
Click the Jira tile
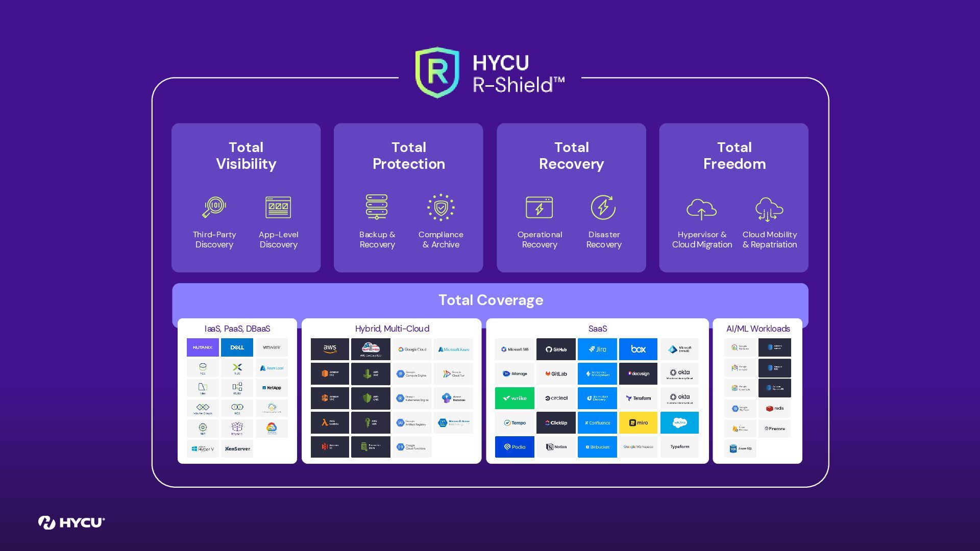point(597,349)
